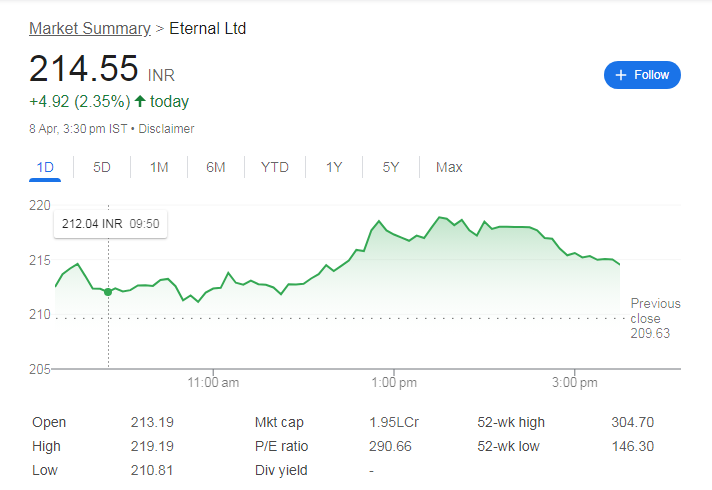This screenshot has height=490, width=712.
Task: Click the Open value 213.19
Action: (x=152, y=422)
